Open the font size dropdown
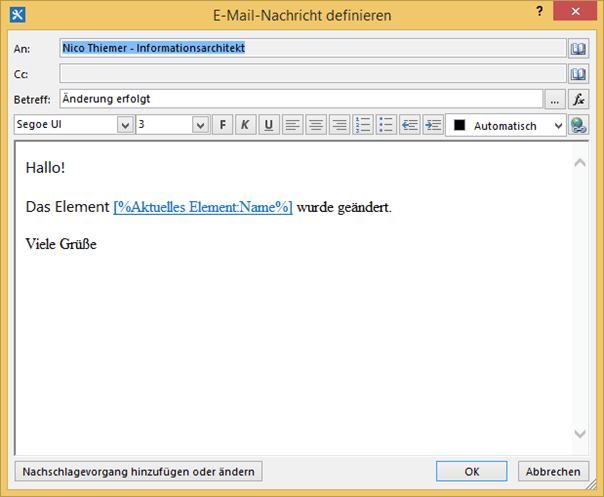Image resolution: width=604 pixels, height=497 pixels. pos(200,125)
